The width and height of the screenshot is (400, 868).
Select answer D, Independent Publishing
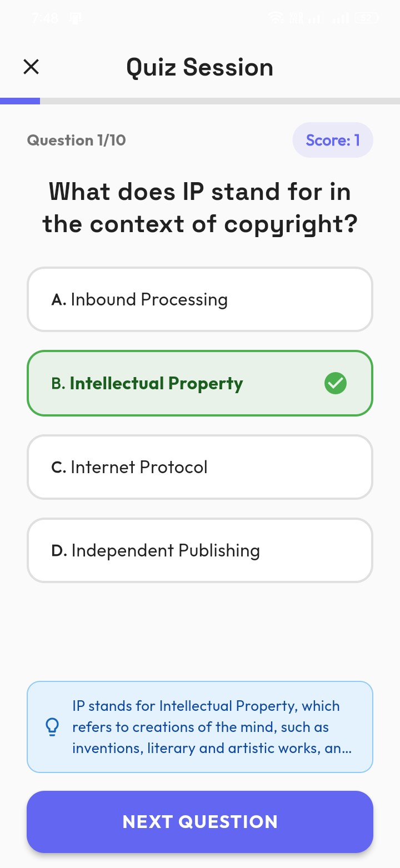200,550
